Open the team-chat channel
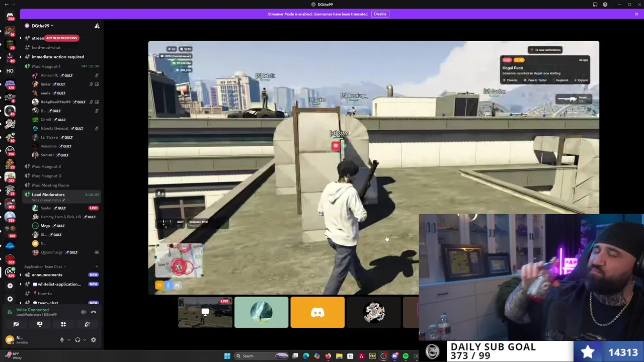The image size is (644, 362). (x=48, y=303)
